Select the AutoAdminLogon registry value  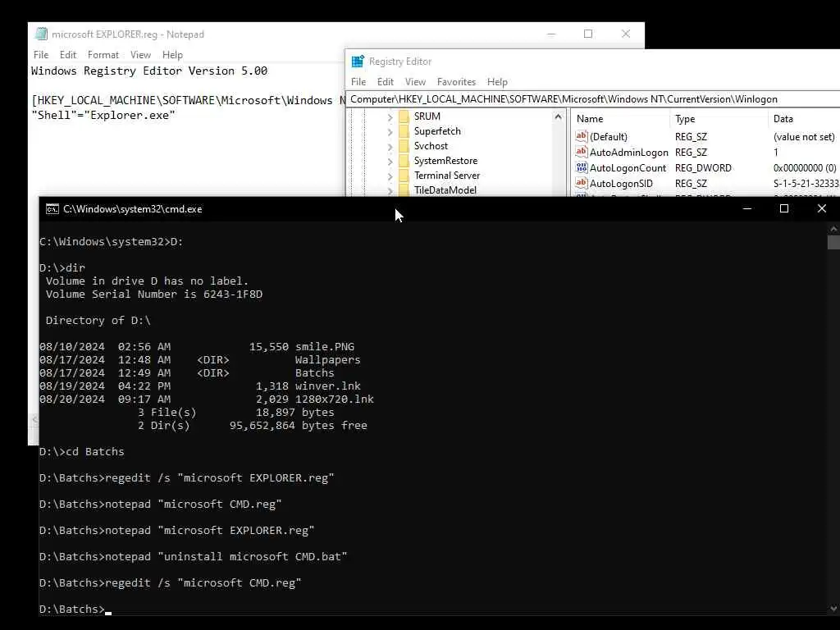pos(628,152)
